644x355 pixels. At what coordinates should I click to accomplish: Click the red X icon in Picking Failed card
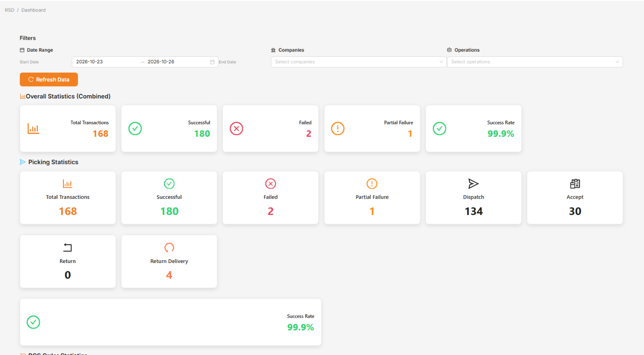tap(271, 184)
